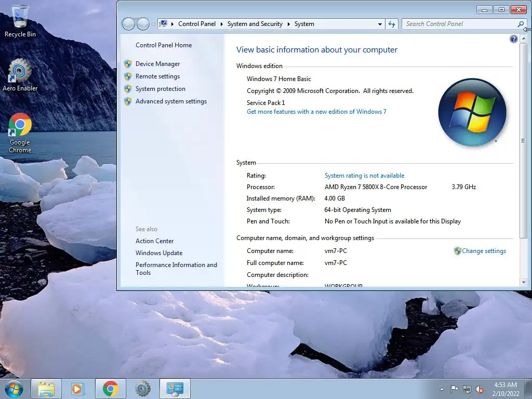
Task: Click the shield icon beside System protection
Action: pos(128,89)
